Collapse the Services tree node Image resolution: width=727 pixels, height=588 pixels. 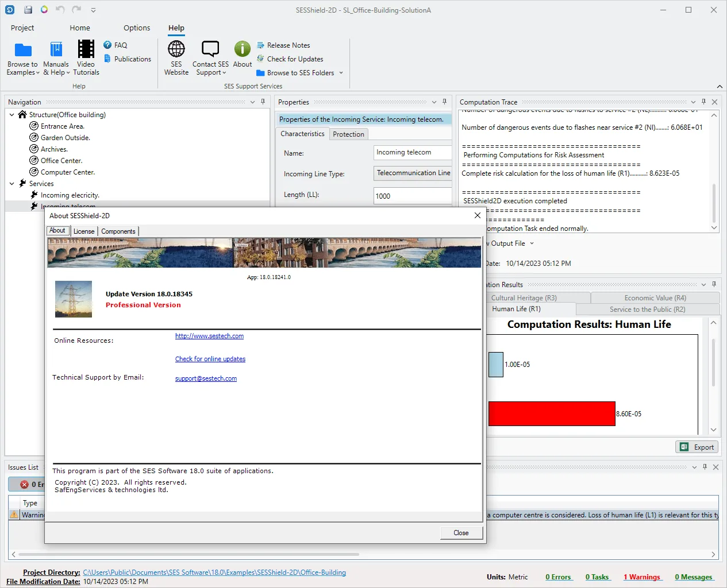click(11, 184)
